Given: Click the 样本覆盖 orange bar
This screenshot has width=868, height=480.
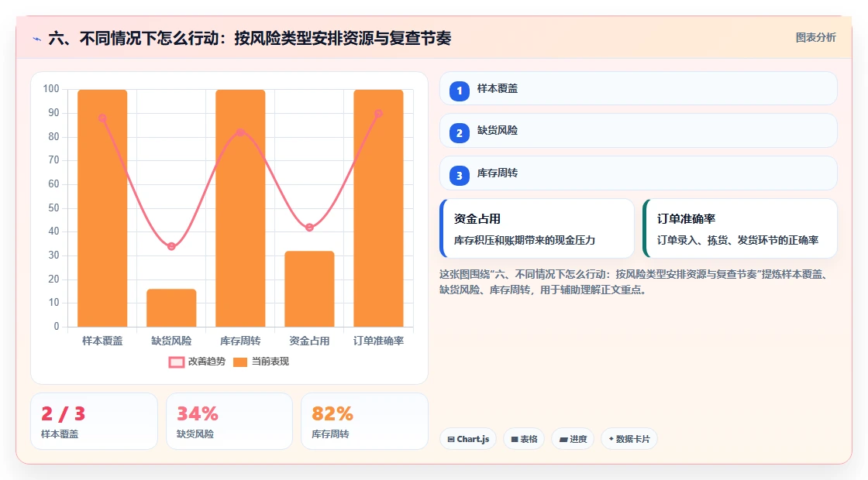Looking at the screenshot, I should [x=102, y=208].
